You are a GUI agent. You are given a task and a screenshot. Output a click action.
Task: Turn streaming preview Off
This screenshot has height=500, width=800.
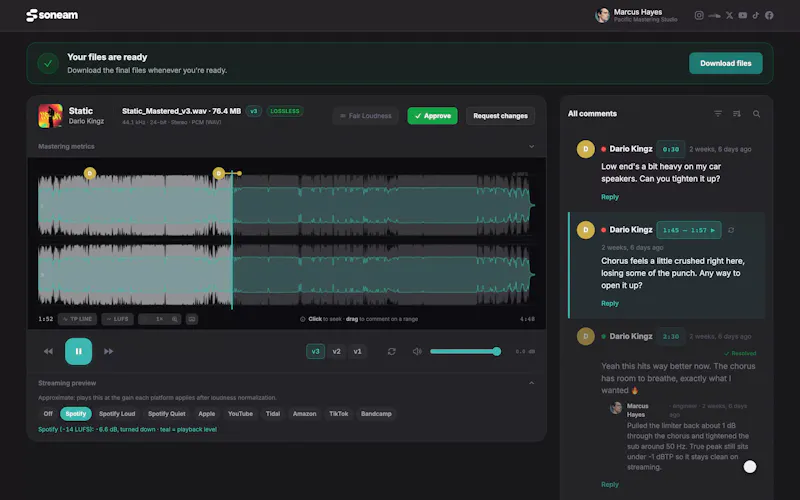tap(48, 414)
